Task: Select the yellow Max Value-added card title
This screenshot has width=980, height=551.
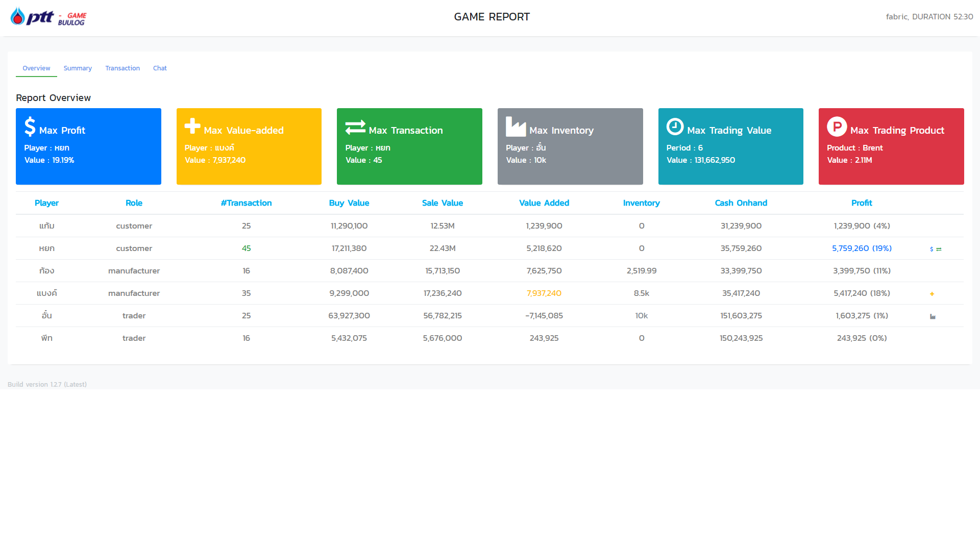Action: [x=243, y=131]
